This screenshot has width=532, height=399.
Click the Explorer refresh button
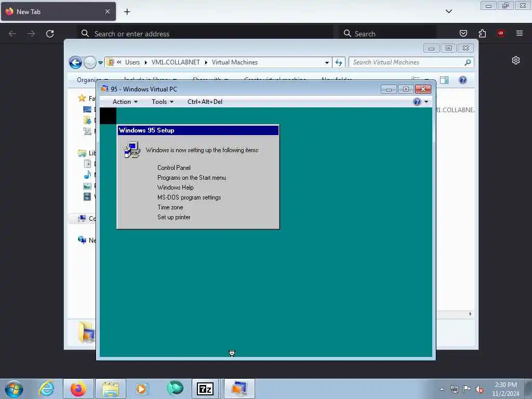pos(339,62)
